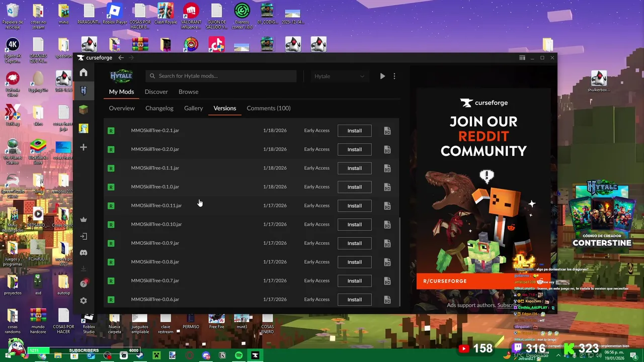Select the Versions tab
Screen dimensions: 644x362
[224, 108]
